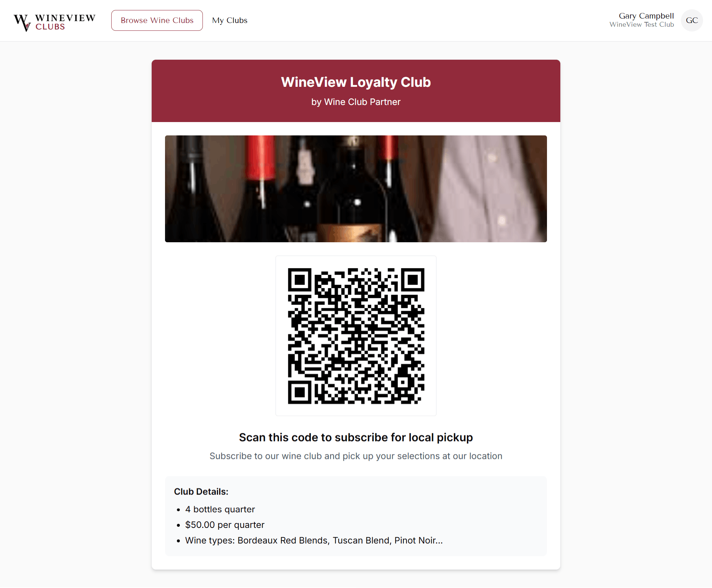This screenshot has width=712, height=588.
Task: Click the 4 bottles quarter item
Action: pyautogui.click(x=220, y=509)
